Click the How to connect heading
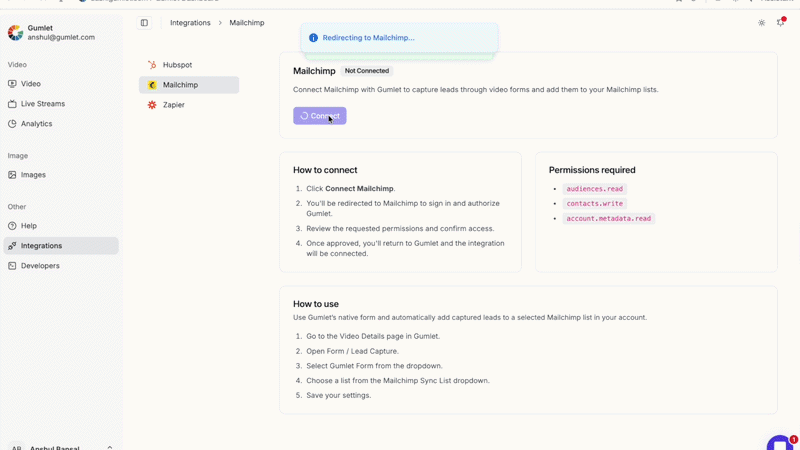The width and height of the screenshot is (800, 450). click(325, 170)
